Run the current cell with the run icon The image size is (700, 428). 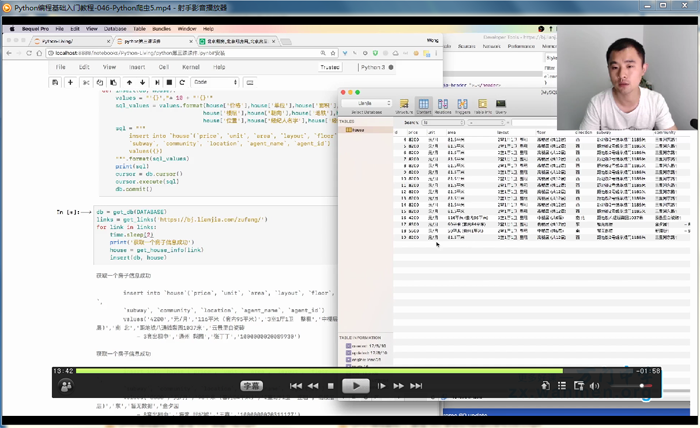(157, 83)
